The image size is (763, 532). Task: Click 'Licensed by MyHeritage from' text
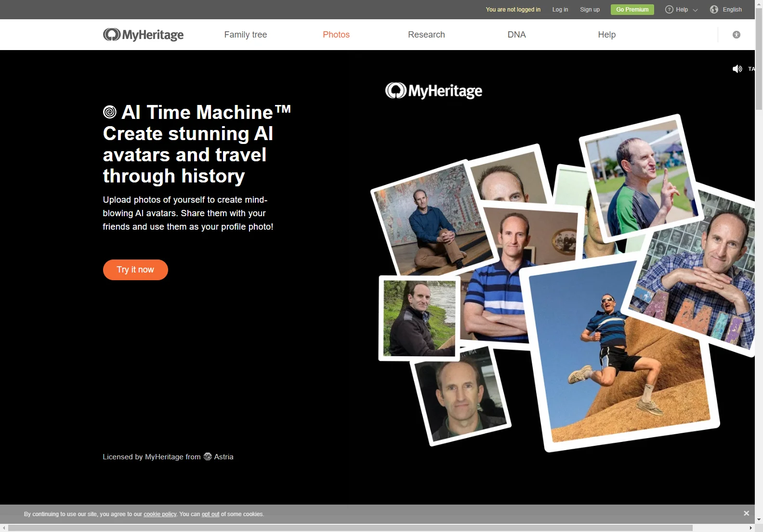[152, 456]
